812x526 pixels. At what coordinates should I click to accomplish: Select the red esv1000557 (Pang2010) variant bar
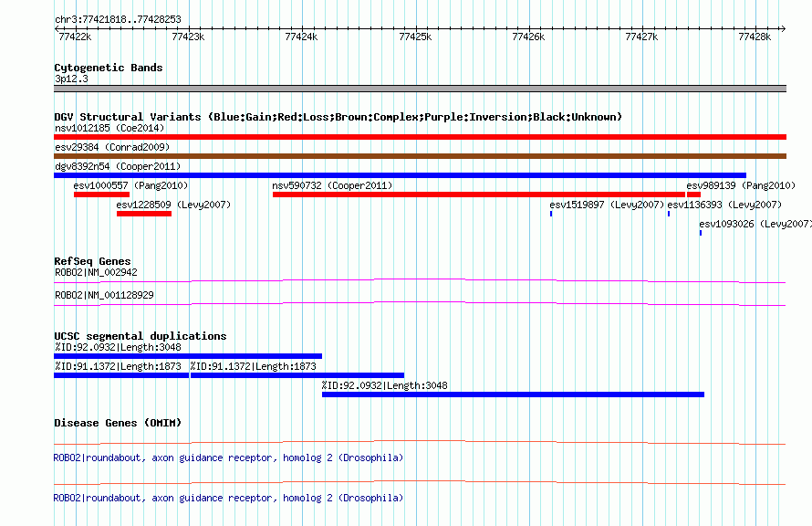click(101, 195)
